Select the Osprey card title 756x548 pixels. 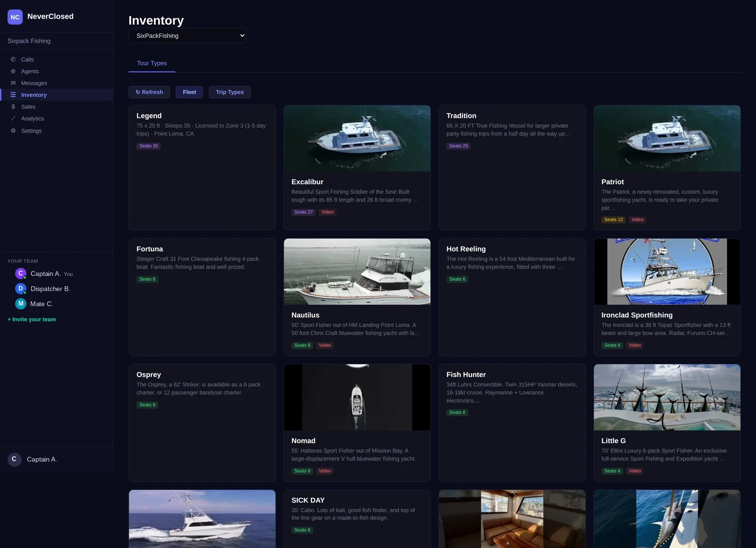(149, 375)
